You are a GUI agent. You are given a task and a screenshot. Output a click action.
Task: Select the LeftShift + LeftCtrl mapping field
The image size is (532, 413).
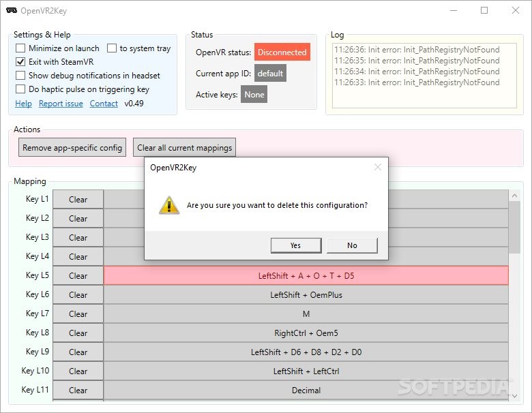coord(306,371)
